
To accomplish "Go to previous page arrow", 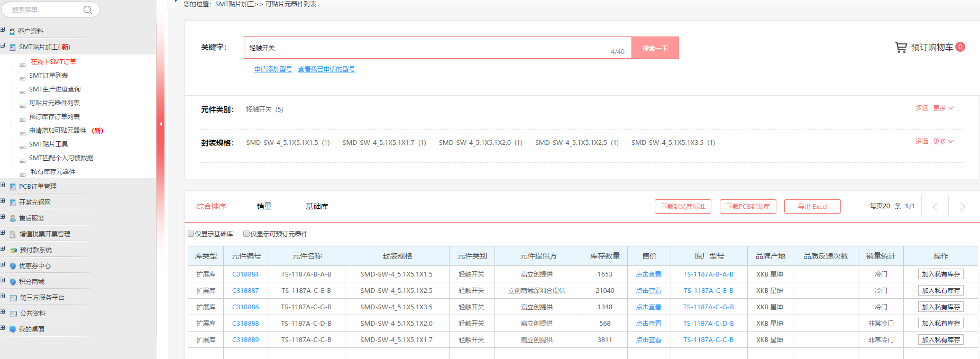I will tap(935, 207).
